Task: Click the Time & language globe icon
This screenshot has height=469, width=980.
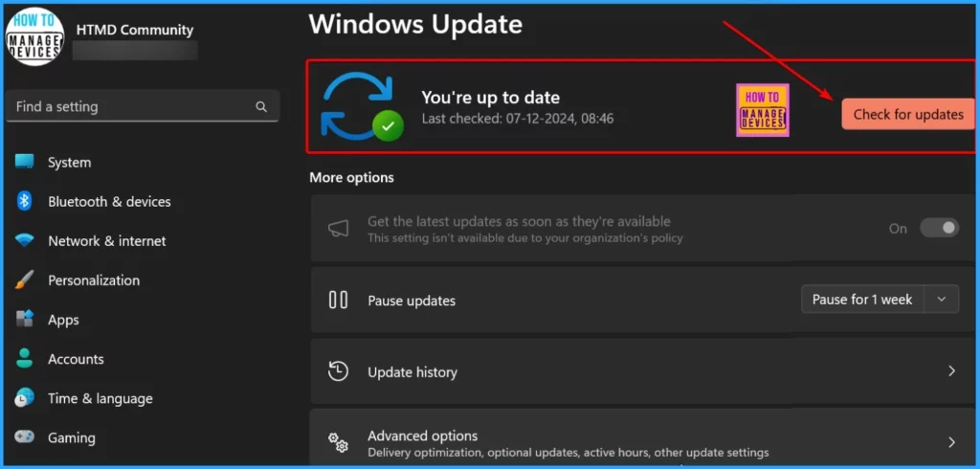Action: point(24,398)
